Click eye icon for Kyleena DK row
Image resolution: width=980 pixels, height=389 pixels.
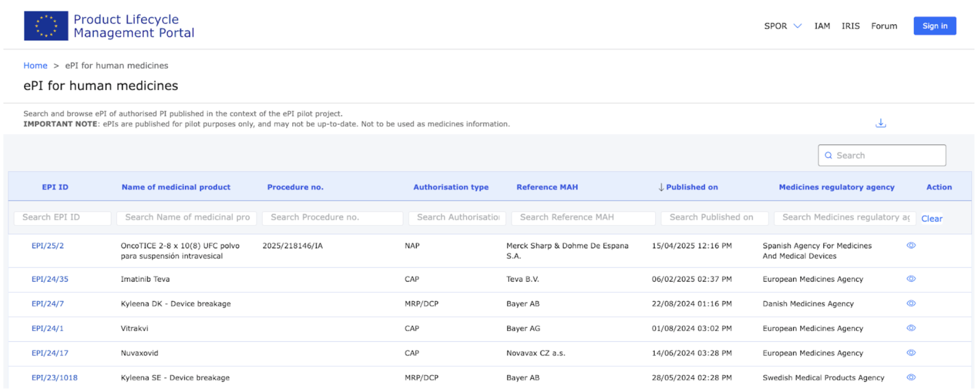(x=911, y=304)
